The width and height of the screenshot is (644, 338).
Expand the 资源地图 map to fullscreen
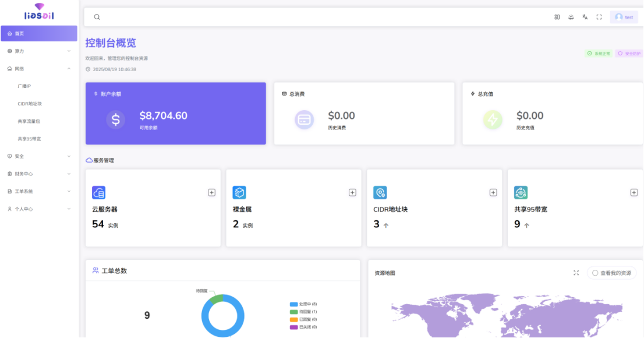click(x=576, y=273)
